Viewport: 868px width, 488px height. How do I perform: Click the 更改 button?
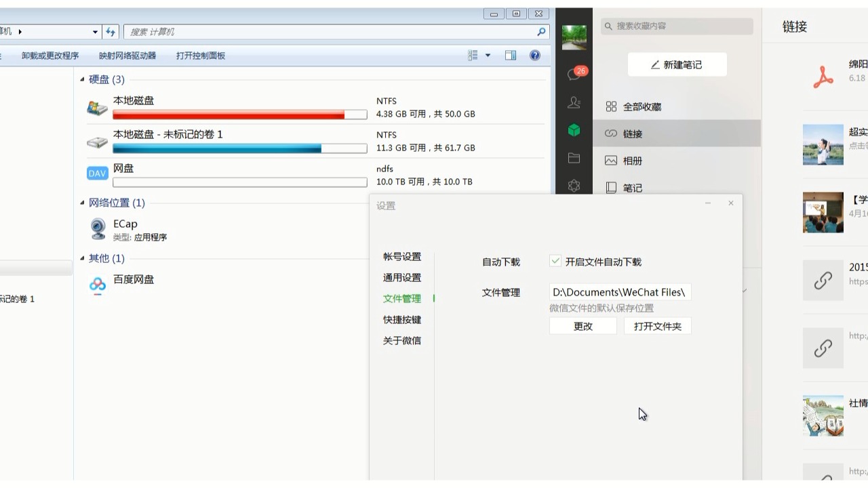click(583, 326)
